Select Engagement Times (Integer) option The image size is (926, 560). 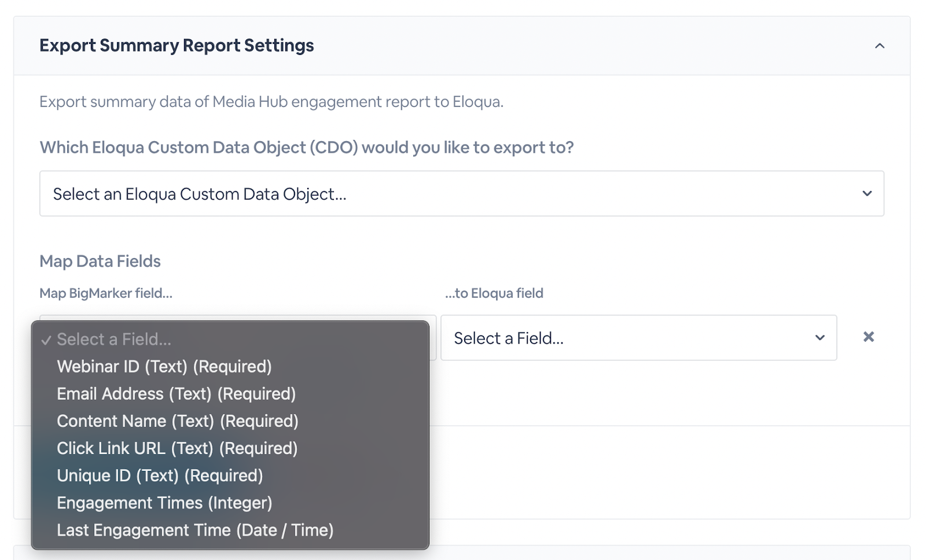(x=230, y=503)
